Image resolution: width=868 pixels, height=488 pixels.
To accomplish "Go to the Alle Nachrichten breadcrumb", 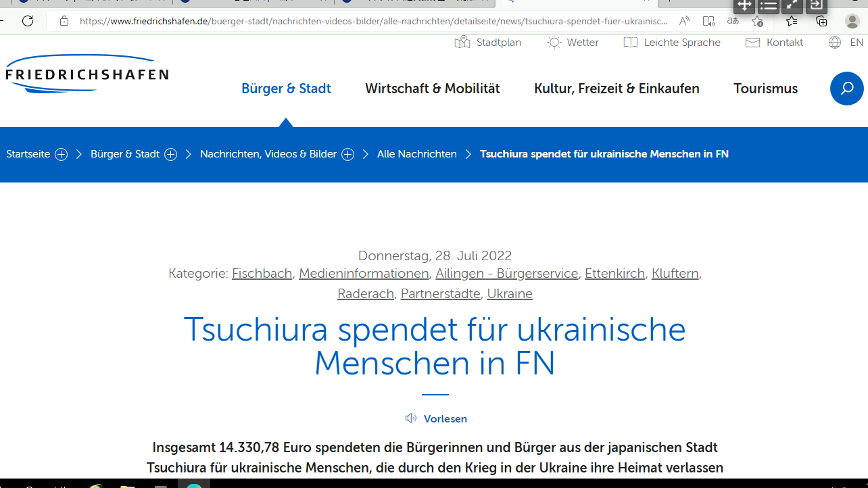I will [x=417, y=154].
